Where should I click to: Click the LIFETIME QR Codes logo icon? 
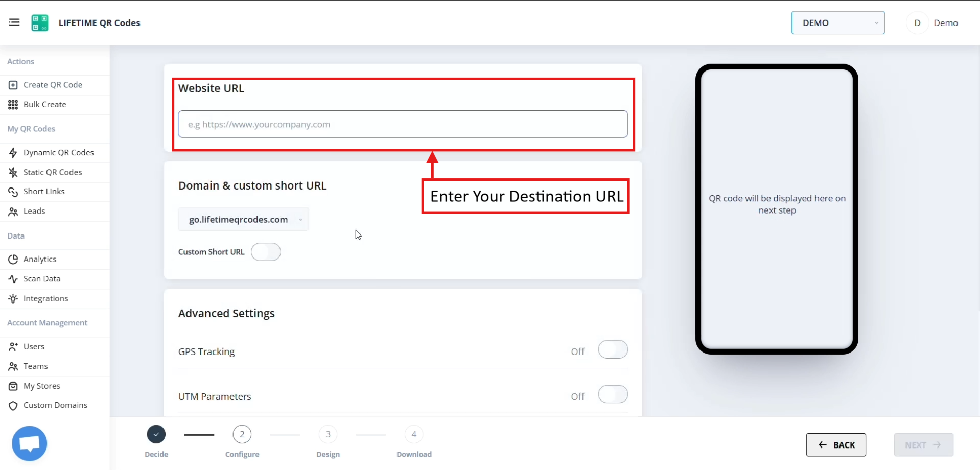click(39, 22)
